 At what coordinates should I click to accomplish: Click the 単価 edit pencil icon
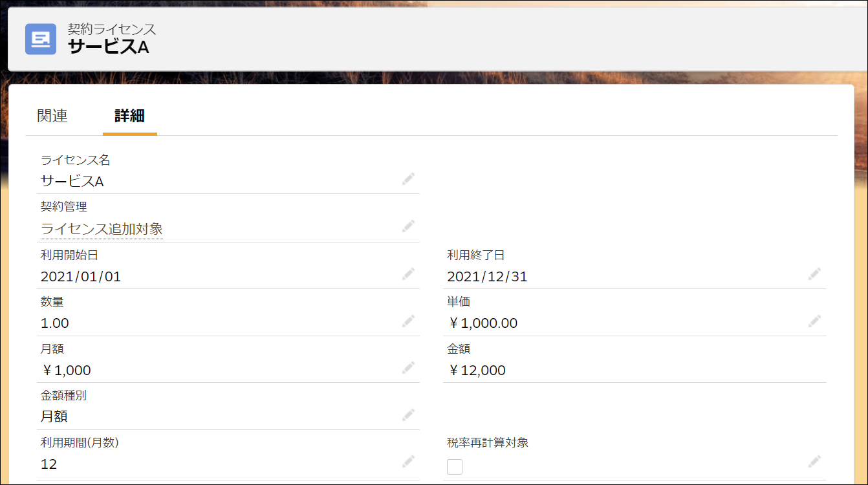pos(814,321)
